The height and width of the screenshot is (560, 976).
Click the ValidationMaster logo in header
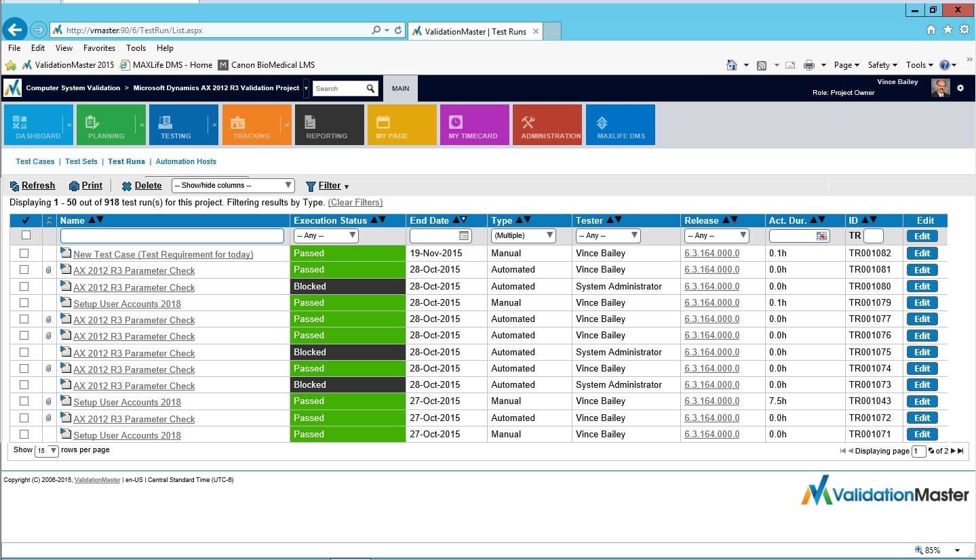click(x=13, y=88)
